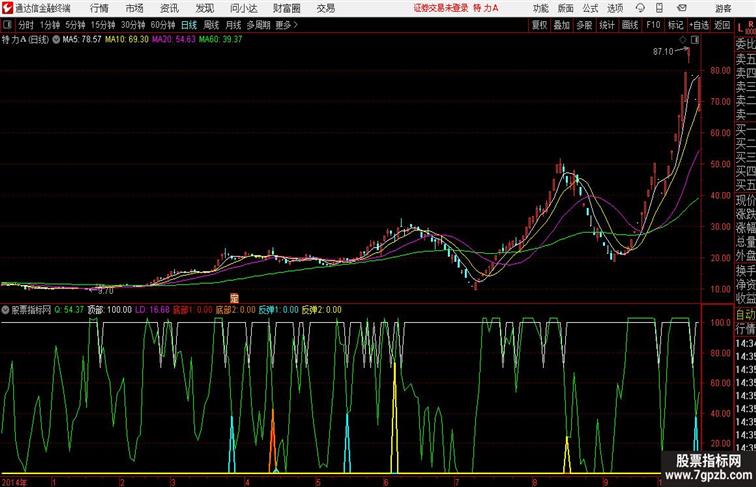Open the 发现 menu
756x487 pixels.
(204, 8)
